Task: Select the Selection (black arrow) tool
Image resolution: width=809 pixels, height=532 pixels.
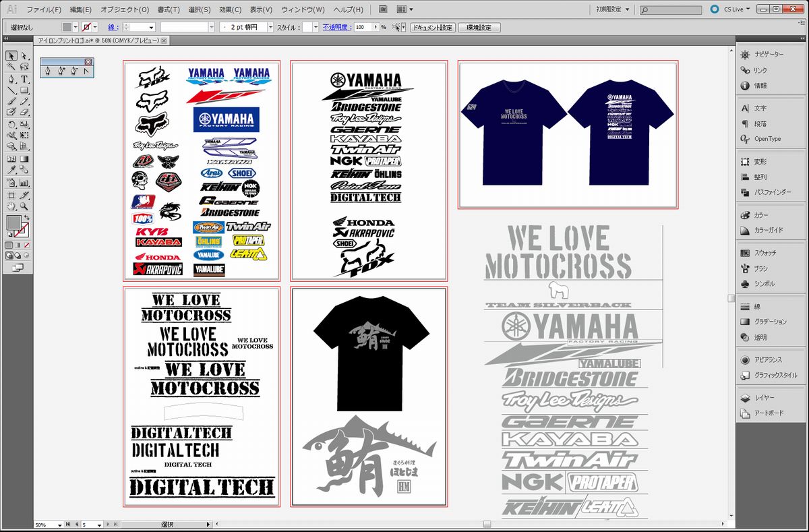Action: click(x=11, y=55)
